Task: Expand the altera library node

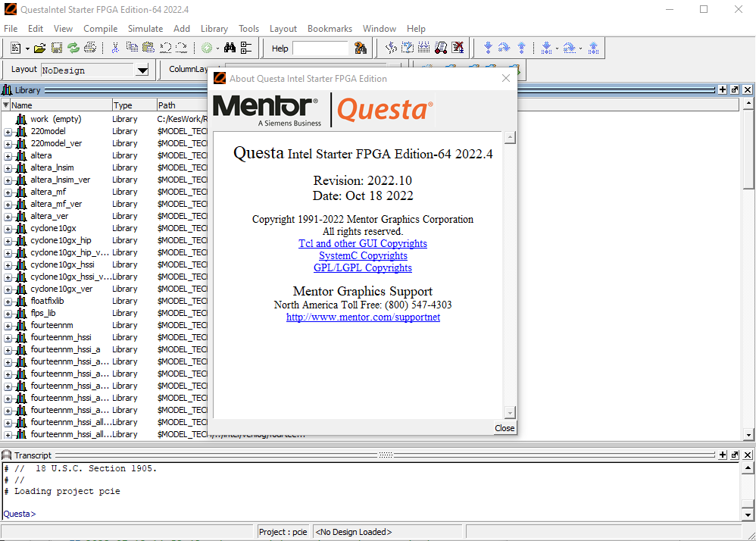Action: (x=8, y=156)
